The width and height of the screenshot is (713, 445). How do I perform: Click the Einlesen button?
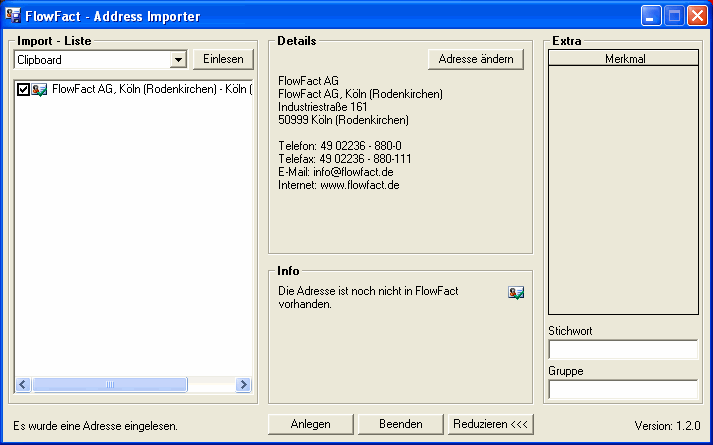click(223, 59)
